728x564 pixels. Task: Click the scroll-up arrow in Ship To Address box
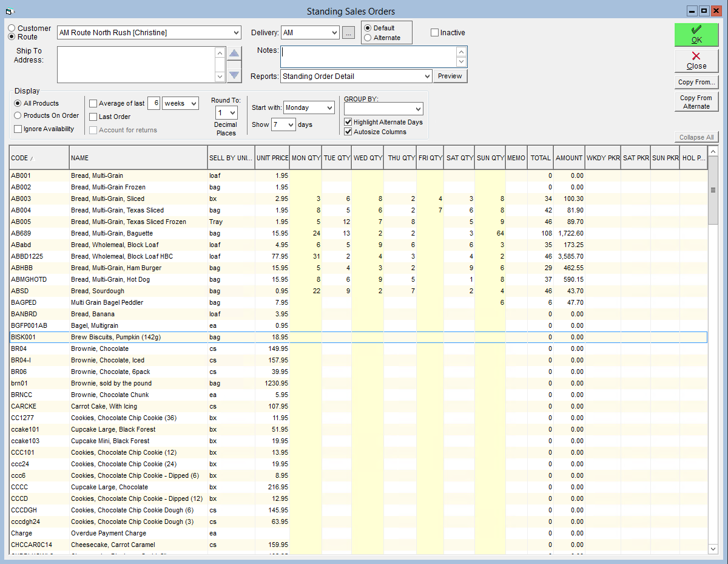pos(220,52)
